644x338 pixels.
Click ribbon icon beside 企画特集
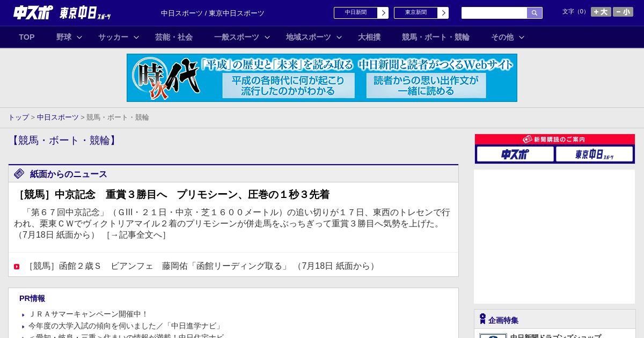pyautogui.click(x=482, y=319)
